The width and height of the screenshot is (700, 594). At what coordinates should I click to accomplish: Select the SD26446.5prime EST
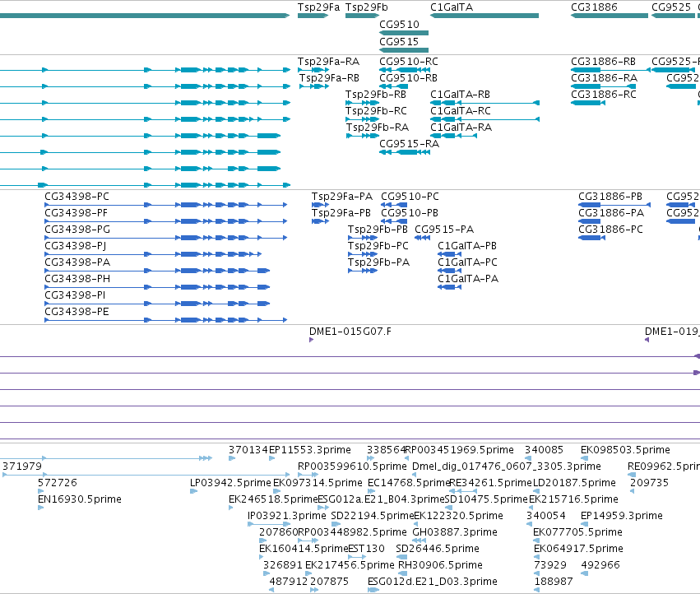[x=401, y=557]
